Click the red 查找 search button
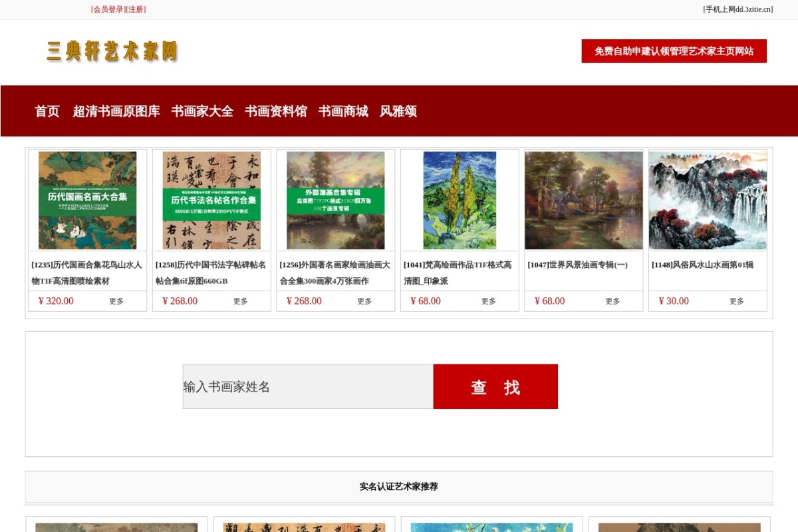798x532 pixels. point(495,386)
